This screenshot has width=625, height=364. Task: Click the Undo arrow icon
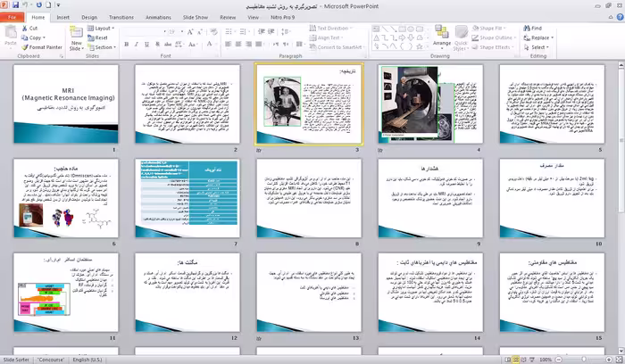tap(26, 5)
